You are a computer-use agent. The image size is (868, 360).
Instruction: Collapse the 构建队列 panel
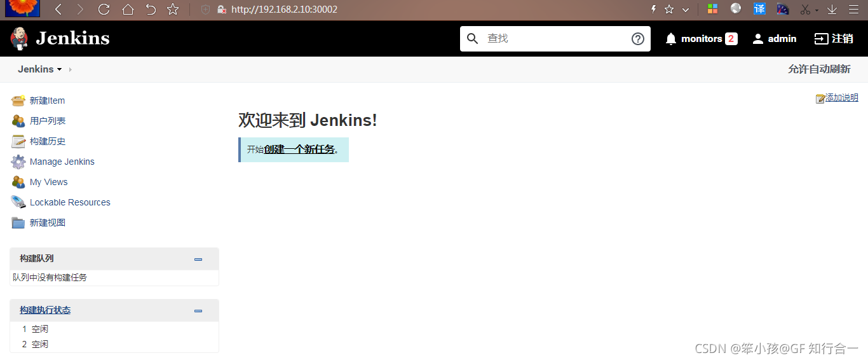click(x=198, y=259)
